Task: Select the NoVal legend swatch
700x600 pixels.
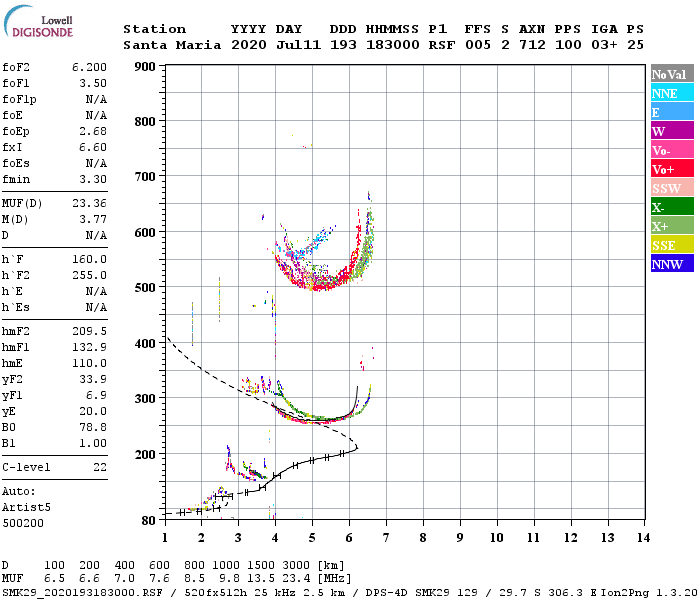Action: (x=672, y=74)
